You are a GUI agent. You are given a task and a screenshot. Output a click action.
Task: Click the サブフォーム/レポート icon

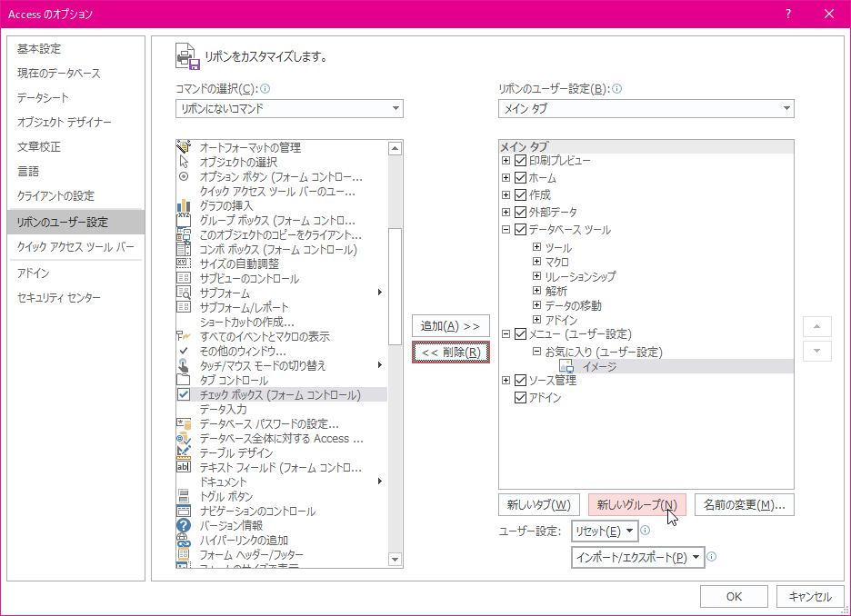(x=184, y=307)
